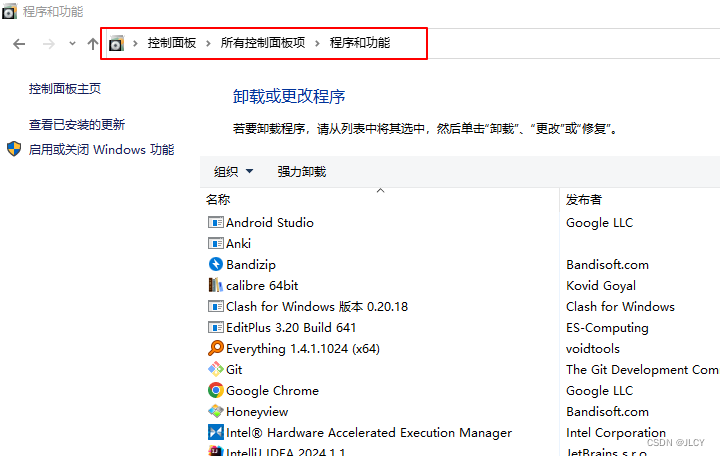Click publisher Bandisoft.com in Bandizip row
This screenshot has height=456, width=720.
click(x=608, y=265)
